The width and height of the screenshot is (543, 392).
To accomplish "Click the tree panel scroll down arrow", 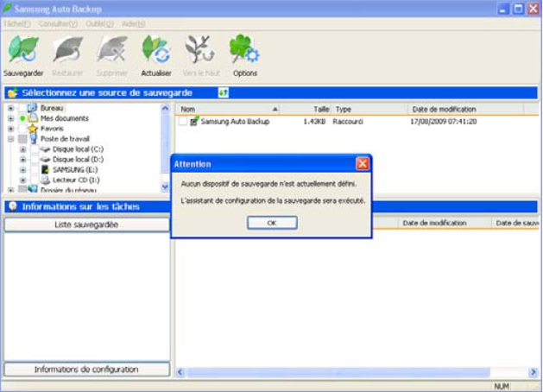I will [165, 187].
